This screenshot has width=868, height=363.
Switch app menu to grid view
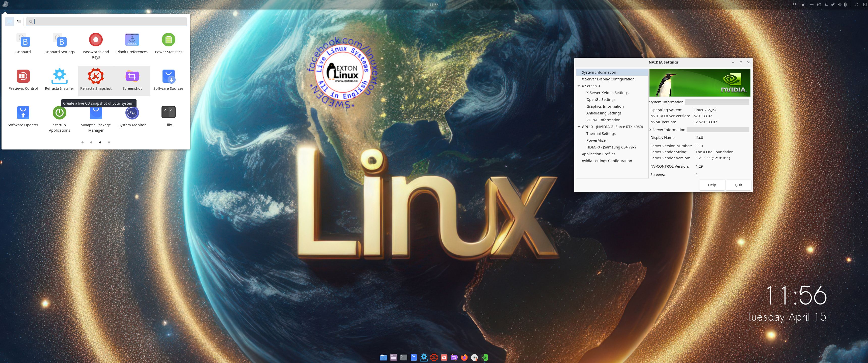coord(9,21)
